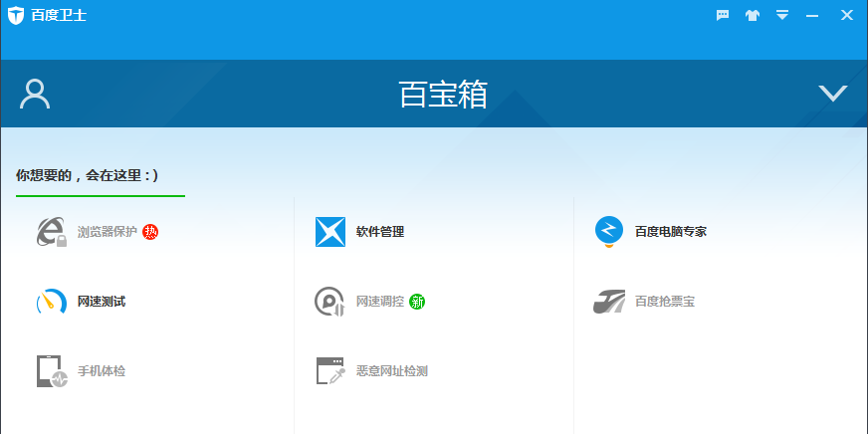Open the main menu triangle icon
The image size is (868, 434).
click(x=782, y=15)
